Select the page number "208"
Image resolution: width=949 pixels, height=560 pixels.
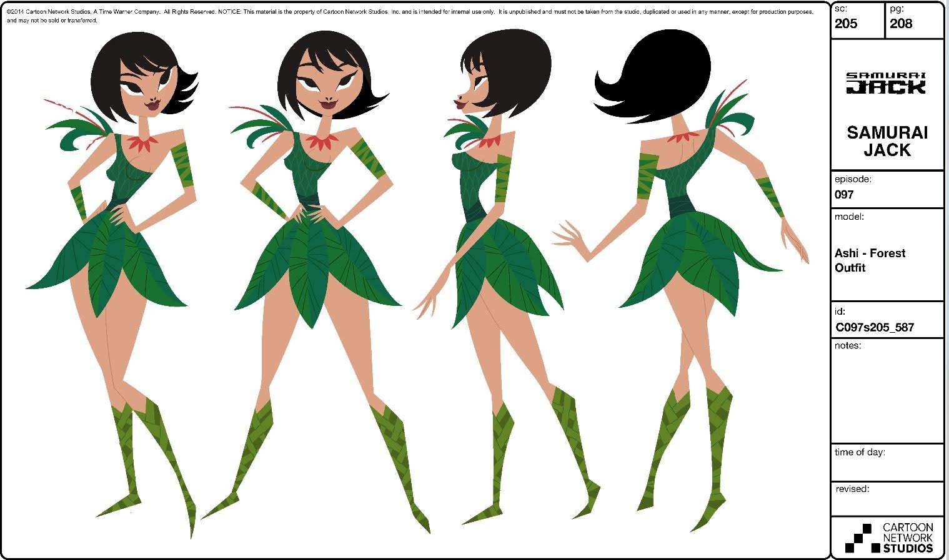click(x=901, y=24)
